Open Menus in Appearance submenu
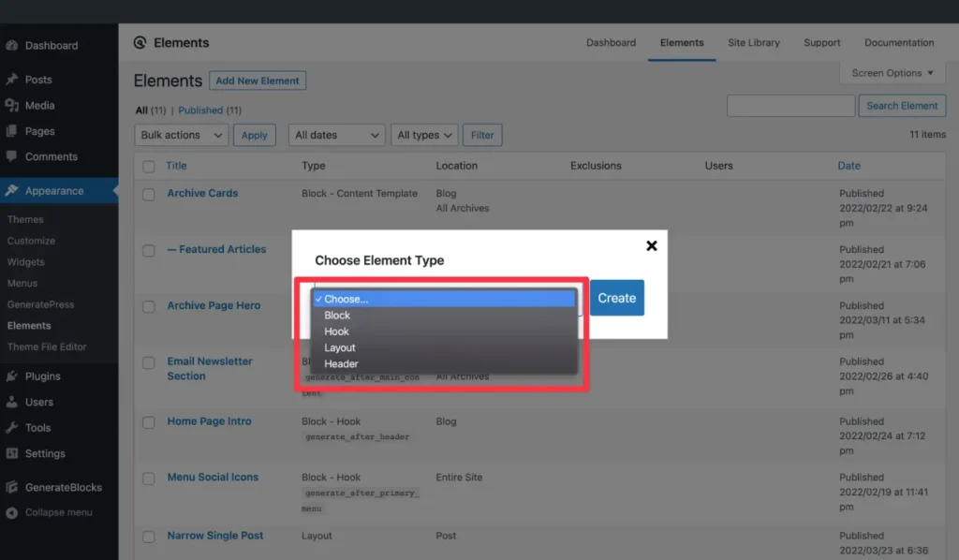959x560 pixels. coord(22,283)
